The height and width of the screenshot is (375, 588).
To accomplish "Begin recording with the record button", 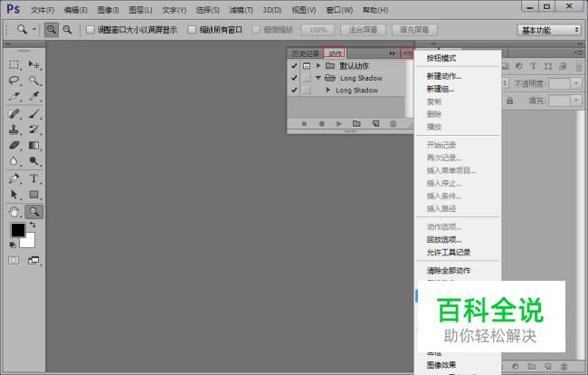I will [x=322, y=123].
